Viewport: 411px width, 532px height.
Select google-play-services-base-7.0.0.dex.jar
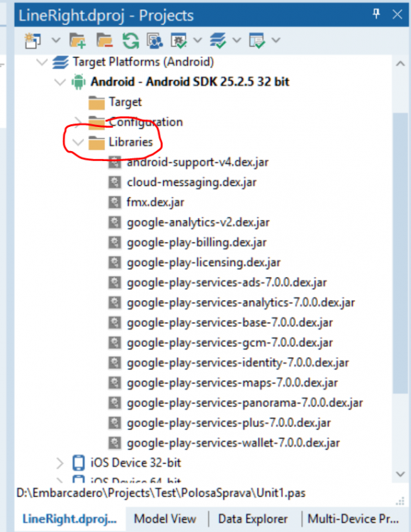(x=229, y=322)
